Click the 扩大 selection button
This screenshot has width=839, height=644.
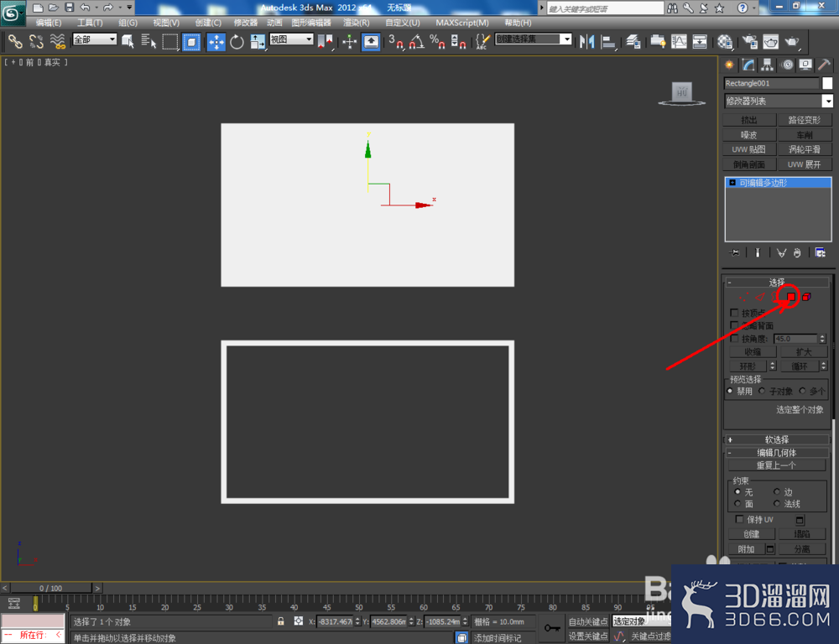(804, 352)
